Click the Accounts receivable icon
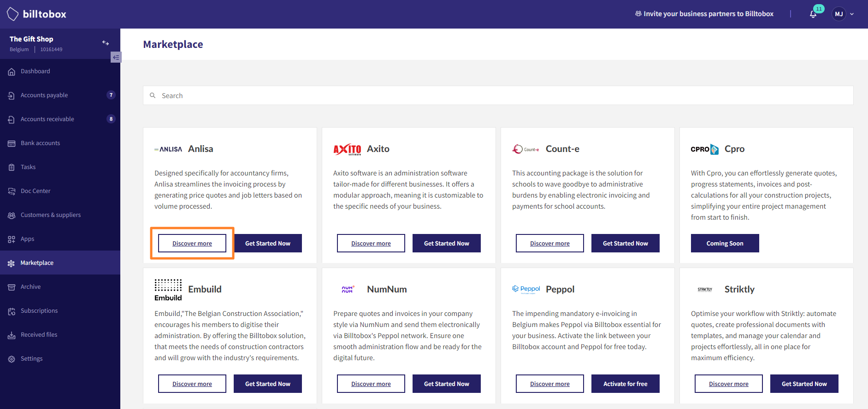Screen dimensions: 868x409 pos(12,119)
